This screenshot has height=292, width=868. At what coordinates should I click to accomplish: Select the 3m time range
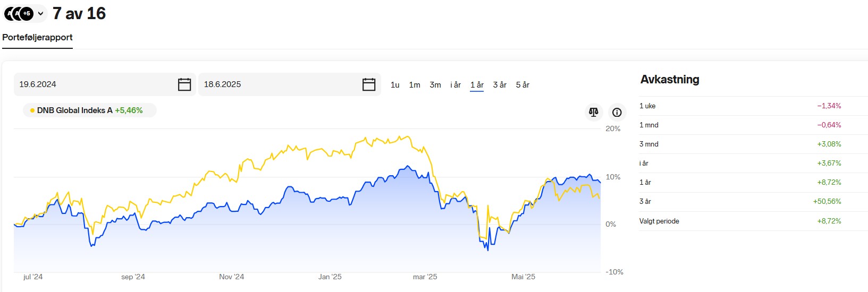(x=435, y=85)
